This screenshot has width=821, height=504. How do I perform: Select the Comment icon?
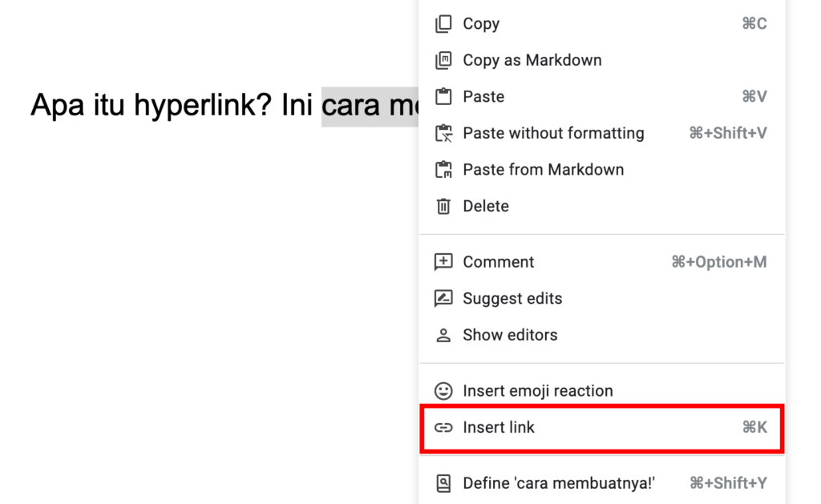[x=443, y=261]
